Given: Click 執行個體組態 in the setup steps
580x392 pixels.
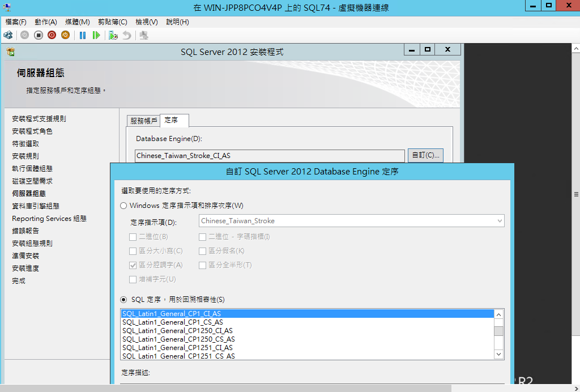Looking at the screenshot, I should tap(32, 169).
